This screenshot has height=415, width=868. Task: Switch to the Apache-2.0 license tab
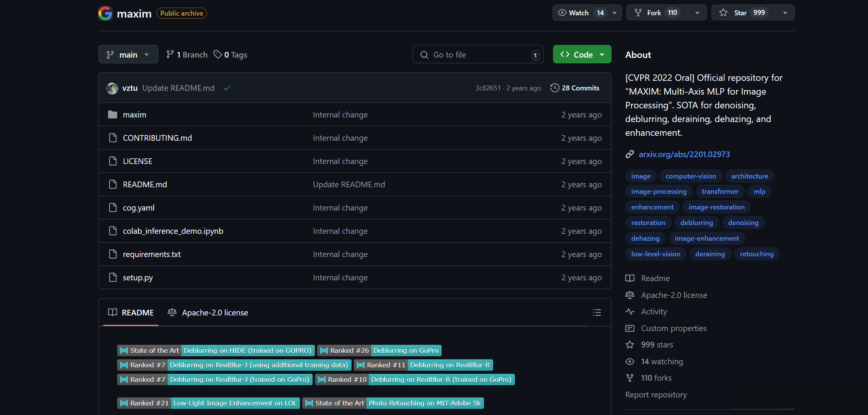click(x=208, y=313)
